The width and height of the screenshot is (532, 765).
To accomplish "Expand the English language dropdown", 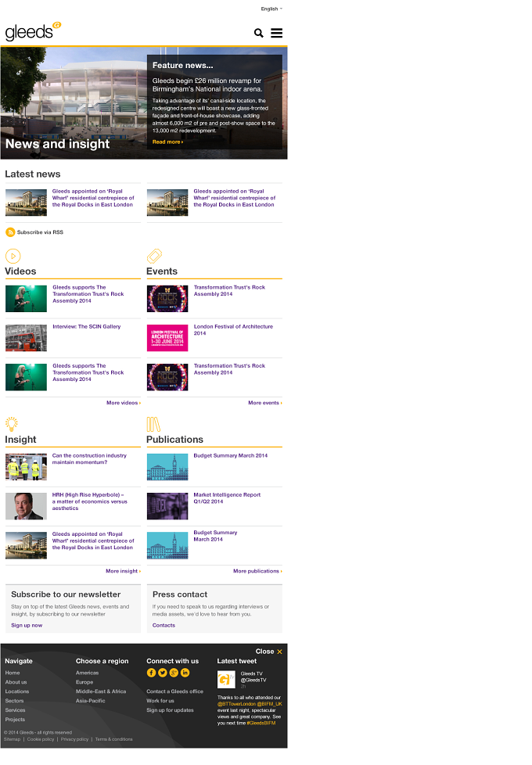I will 271,9.
